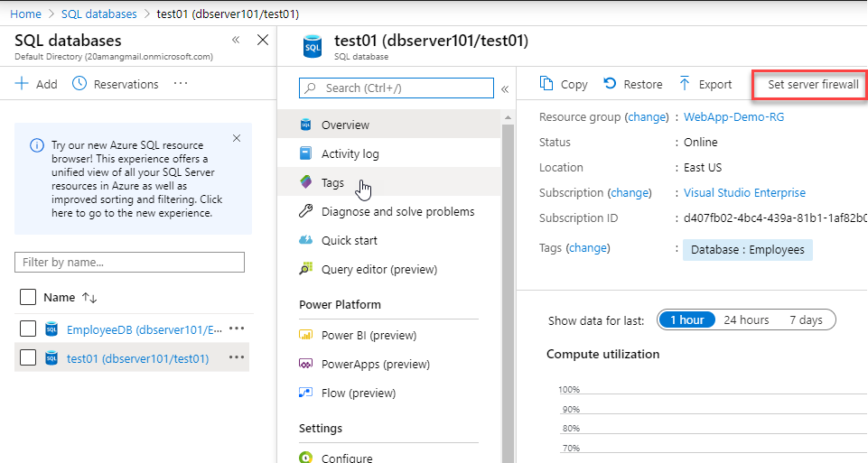
Task: Open the Activity log menu item
Action: 389,153
